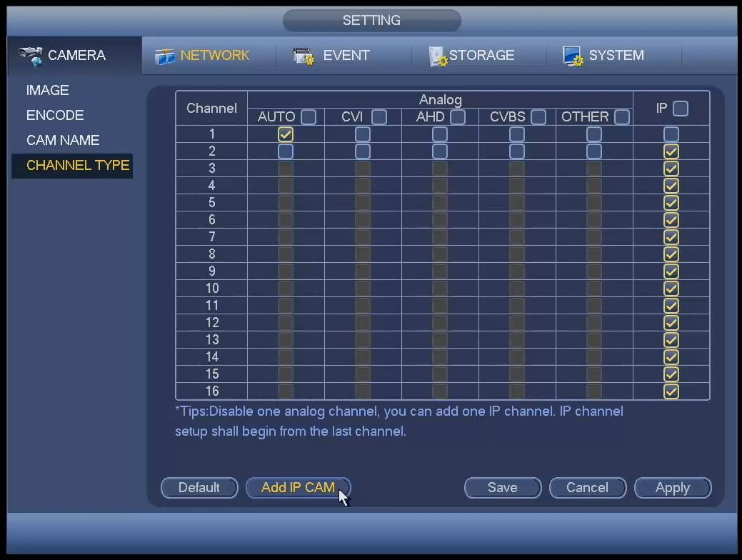Check AHD for channel 1
Viewport: 742px width, 560px height.
(440, 134)
